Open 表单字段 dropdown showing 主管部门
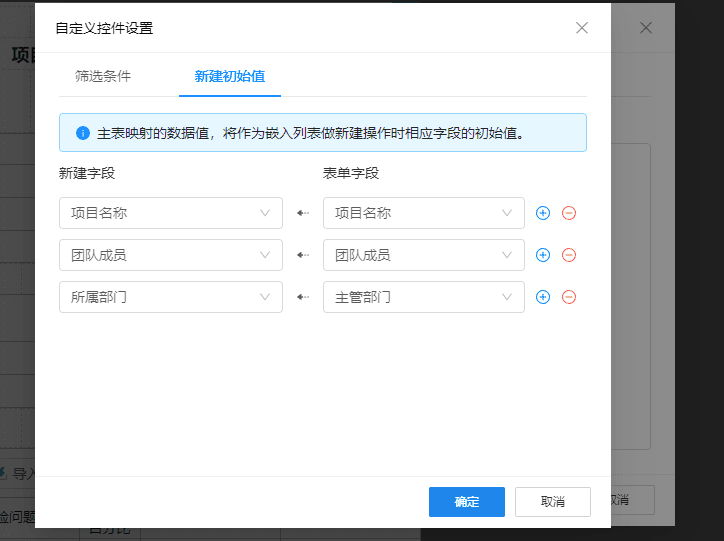This screenshot has height=541, width=724. 424,297
